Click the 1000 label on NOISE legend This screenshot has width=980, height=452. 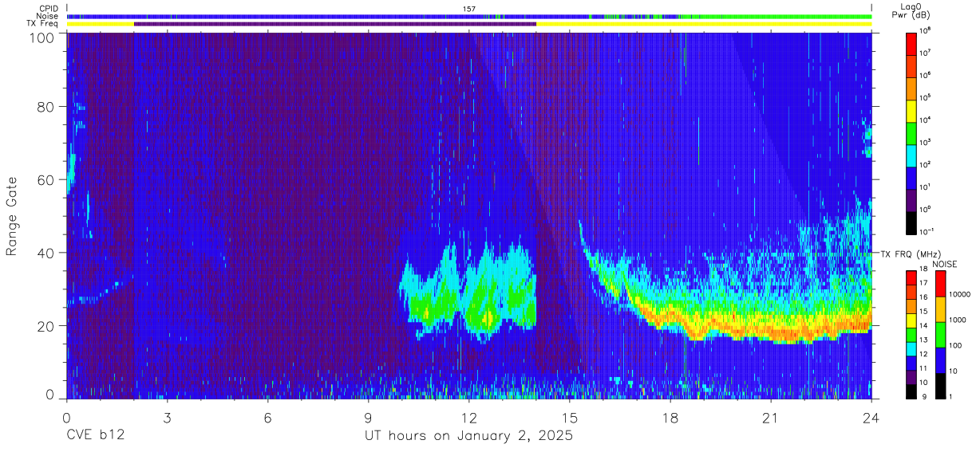pos(956,320)
